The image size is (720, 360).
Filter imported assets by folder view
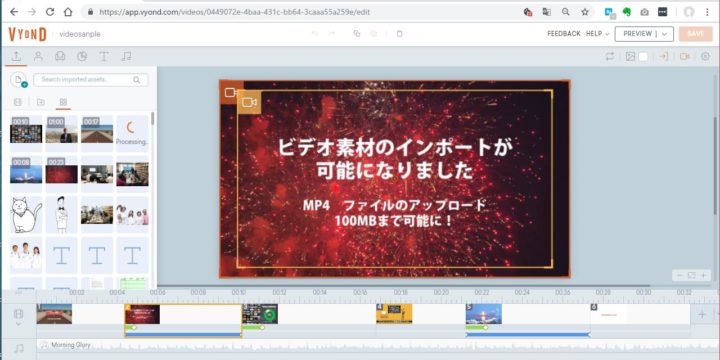[x=41, y=102]
